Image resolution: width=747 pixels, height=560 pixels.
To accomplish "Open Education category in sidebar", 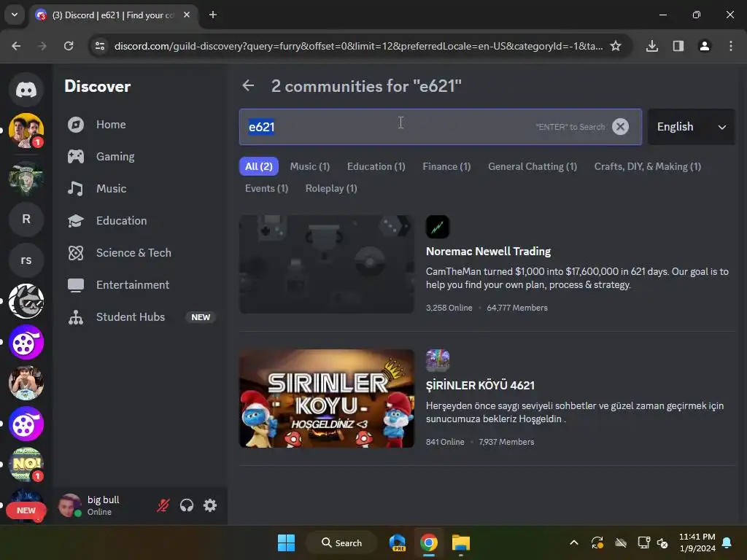I will (x=140, y=220).
